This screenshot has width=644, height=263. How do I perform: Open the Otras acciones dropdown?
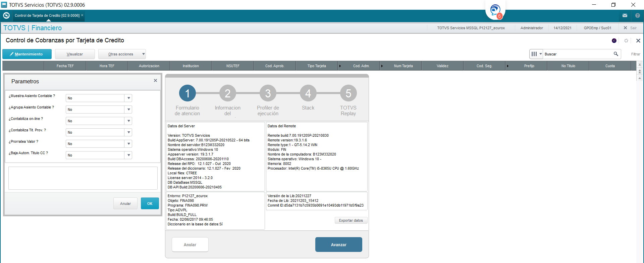pyautogui.click(x=122, y=54)
